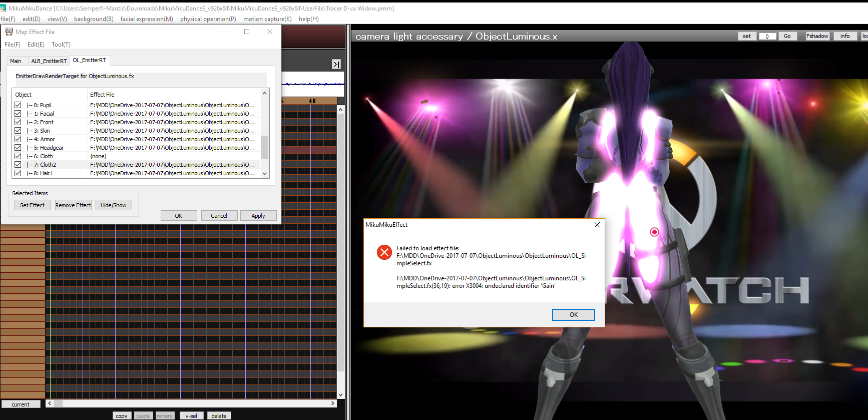Click the effect list vertical scrollbar thumb

pyautogui.click(x=265, y=147)
